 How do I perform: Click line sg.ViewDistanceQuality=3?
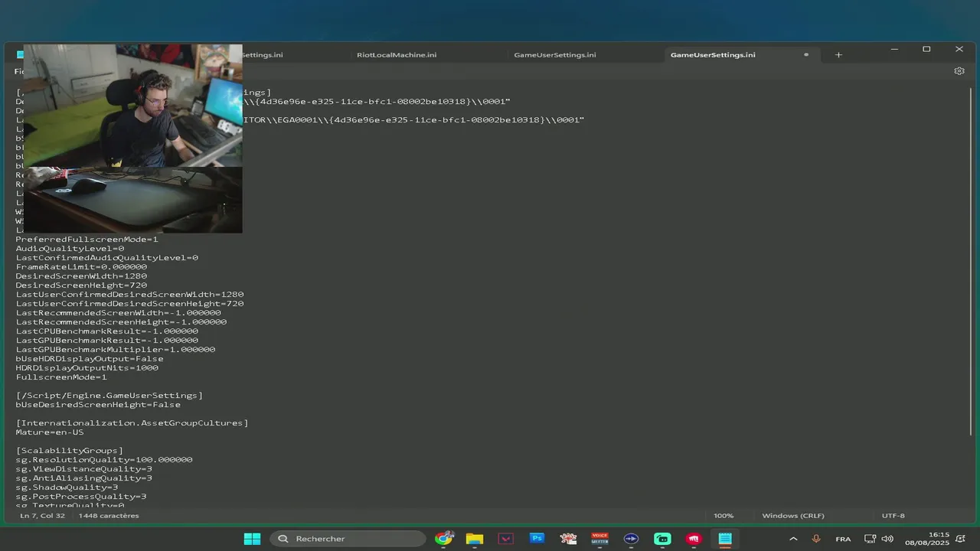coord(84,469)
